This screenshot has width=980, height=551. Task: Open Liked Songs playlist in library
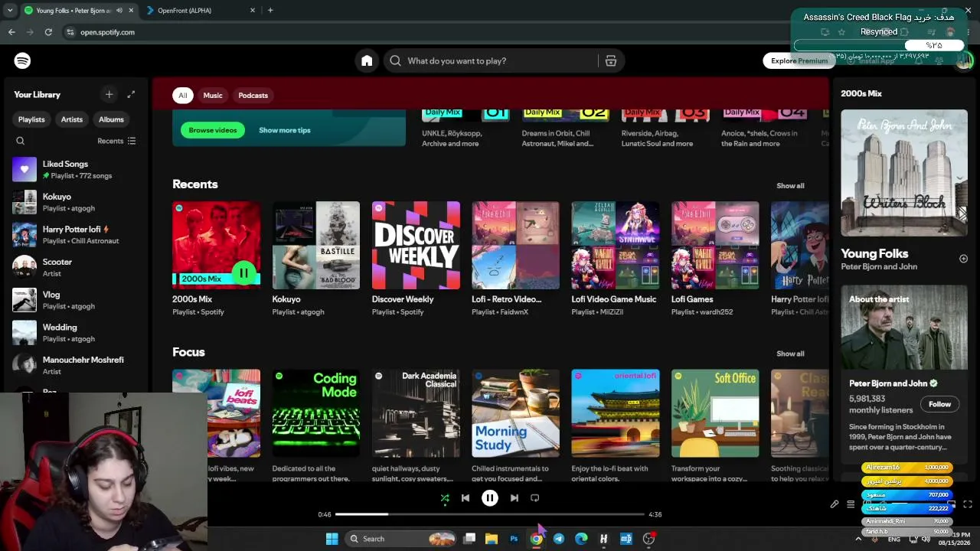[x=74, y=169]
